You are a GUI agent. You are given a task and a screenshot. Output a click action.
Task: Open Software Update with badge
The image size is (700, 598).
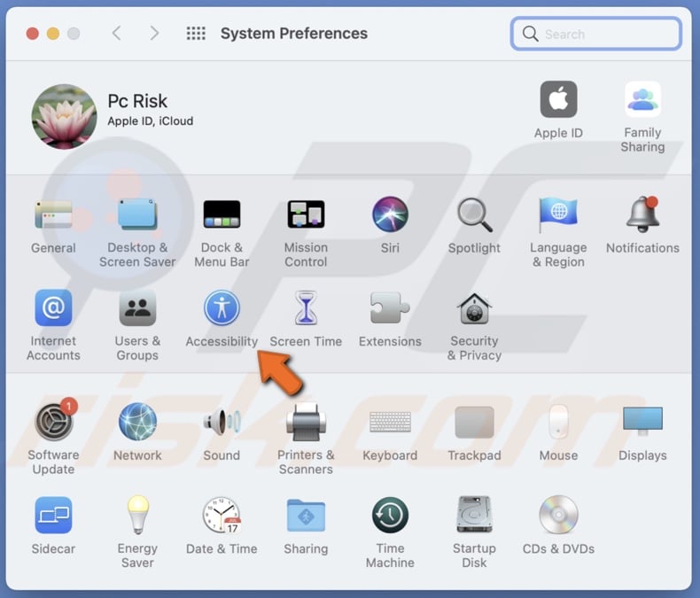point(54,423)
